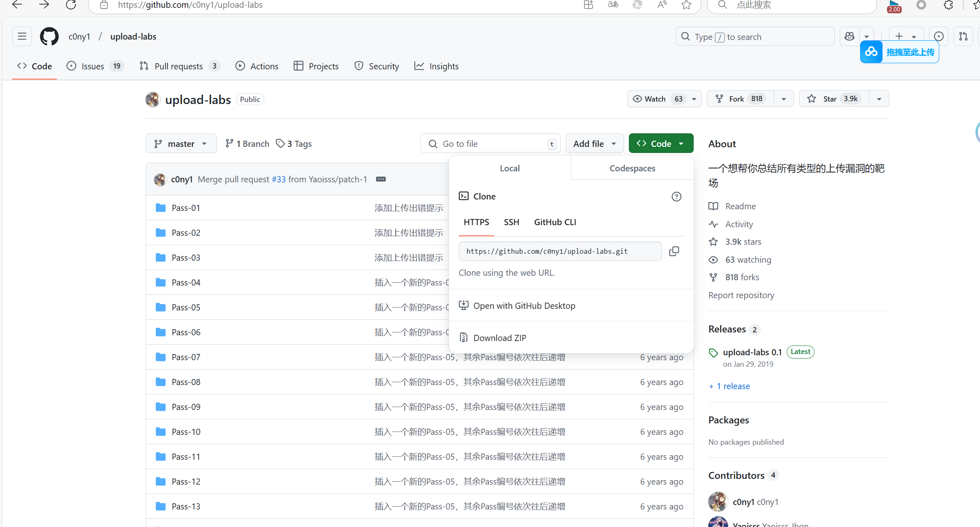980x527 pixels.
Task: Open the GitHub hamburger navigation menu
Action: pos(22,37)
